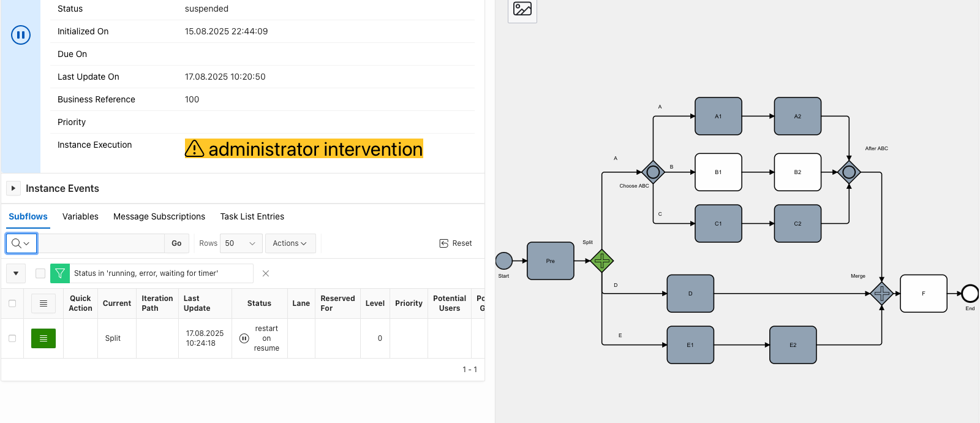Open the Rows 50 dropdown
The width and height of the screenshot is (980, 423).
tap(241, 243)
